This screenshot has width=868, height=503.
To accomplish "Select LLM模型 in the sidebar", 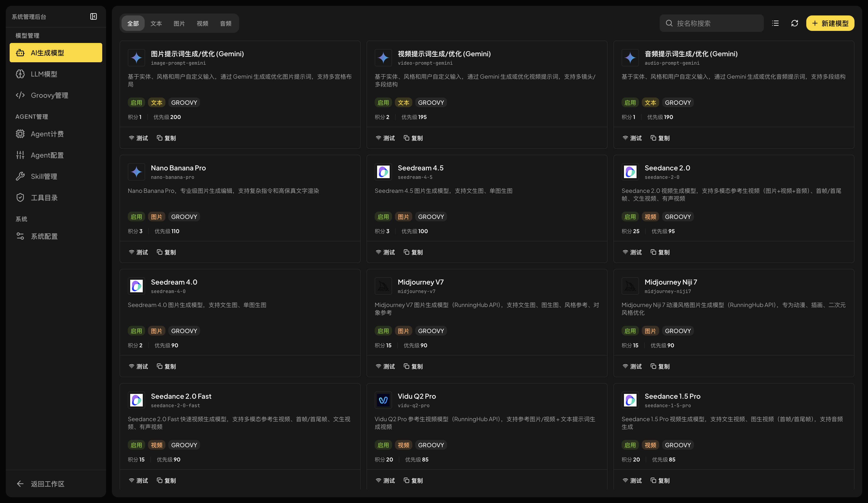I will pos(56,74).
